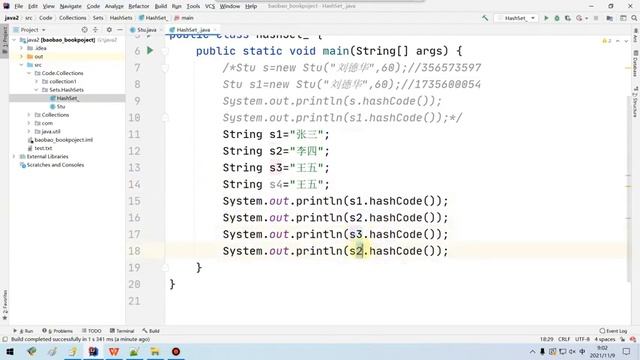Image resolution: width=640 pixels, height=360 pixels.
Task: Click '4 spaces' indent setting
Action: (604, 339)
